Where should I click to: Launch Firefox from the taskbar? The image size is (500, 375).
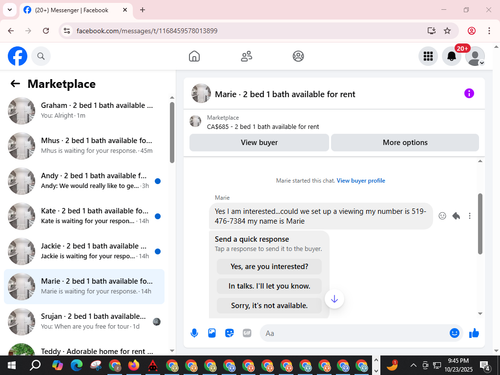[x=134, y=365]
